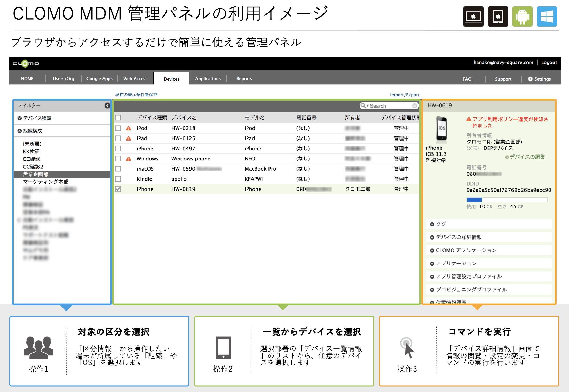This screenshot has width=569, height=392.
Task: Click the warning icon on the iPod row
Action: pos(128,128)
